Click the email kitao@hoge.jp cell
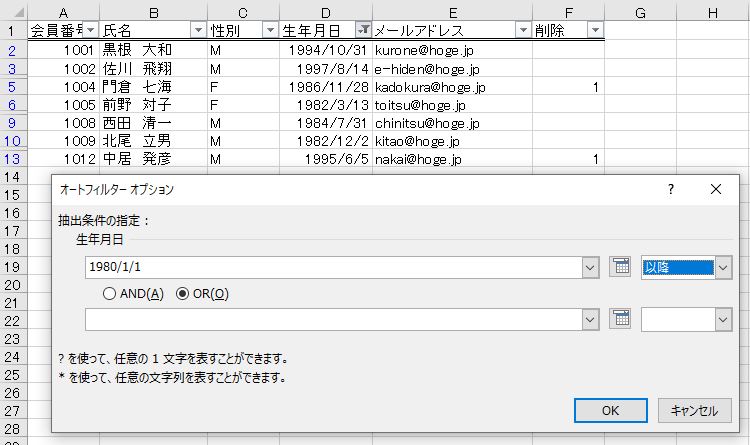The height and width of the screenshot is (445, 750). [x=452, y=141]
